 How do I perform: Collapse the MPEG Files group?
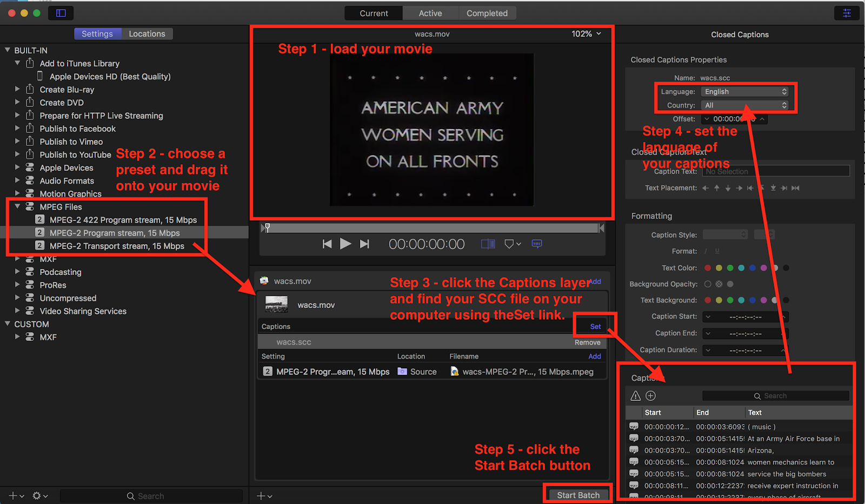coord(17,206)
